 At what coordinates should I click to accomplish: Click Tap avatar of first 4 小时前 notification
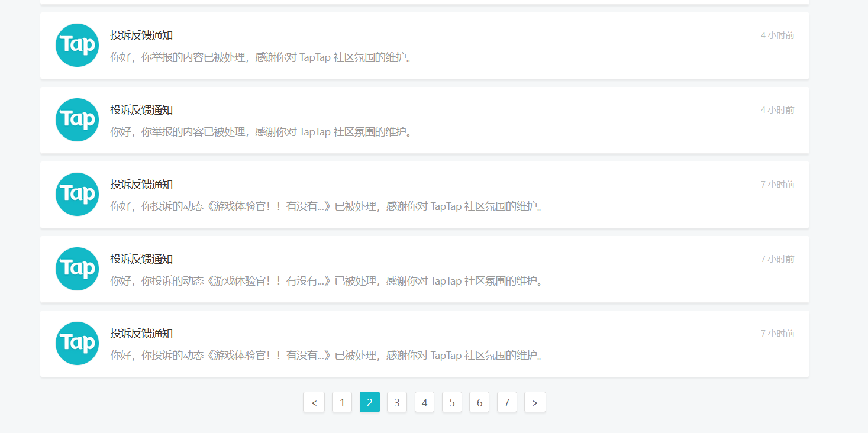click(x=77, y=46)
